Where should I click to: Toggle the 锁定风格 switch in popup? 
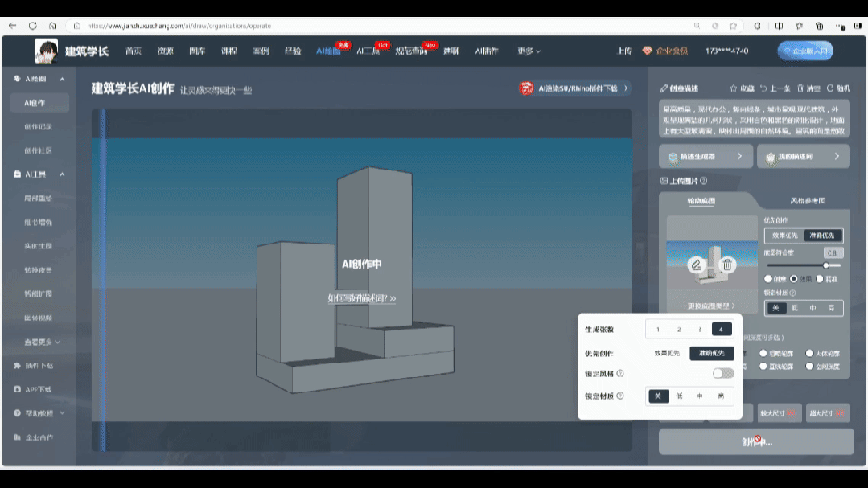723,374
